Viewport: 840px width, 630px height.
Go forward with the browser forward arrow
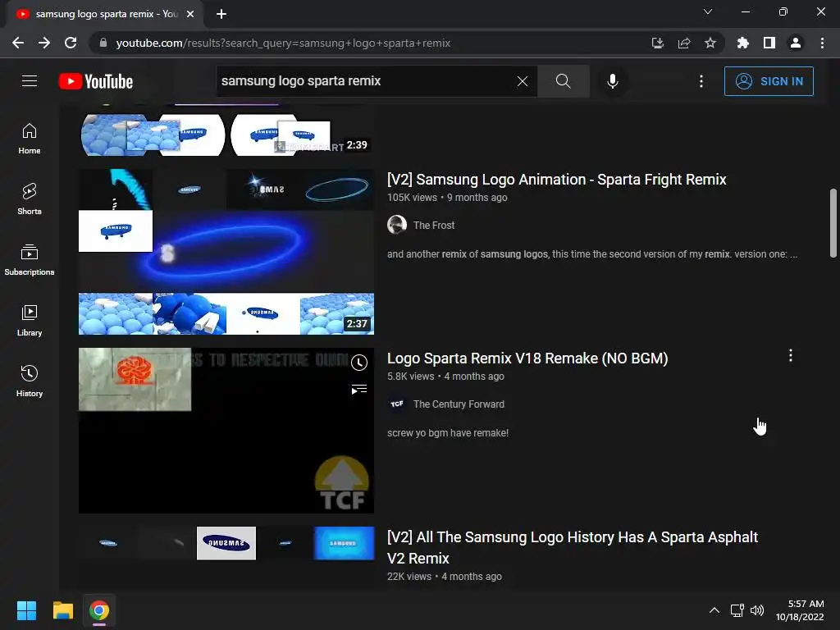tap(44, 43)
